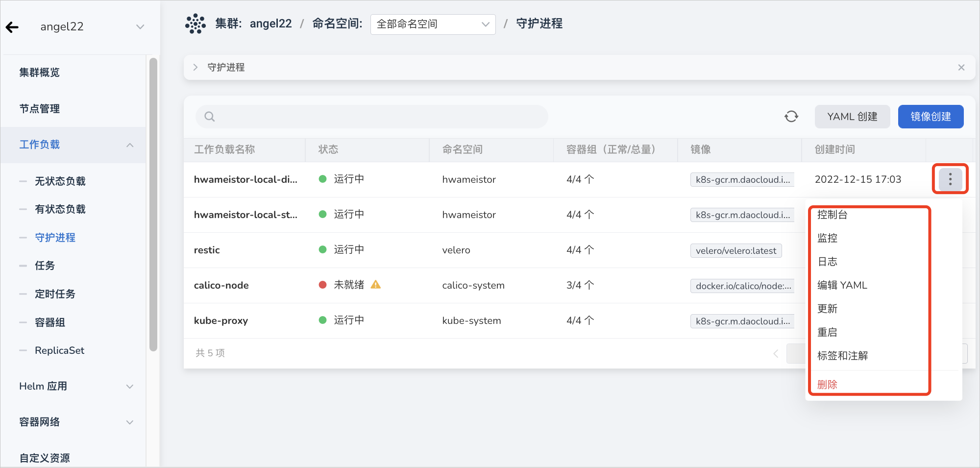The height and width of the screenshot is (468, 980).
Task: Focus the workload search input field
Action: coord(371,117)
